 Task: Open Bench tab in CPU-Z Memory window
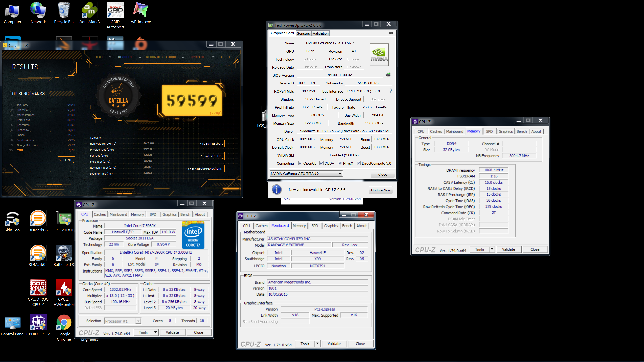point(522,131)
